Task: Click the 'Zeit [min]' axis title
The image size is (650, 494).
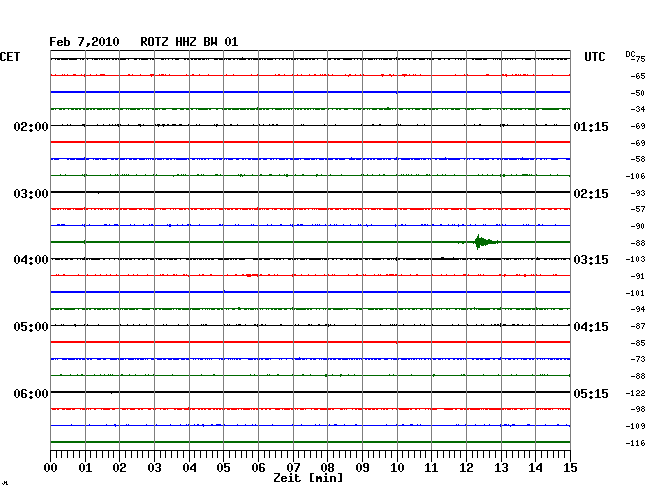Action: click(308, 478)
